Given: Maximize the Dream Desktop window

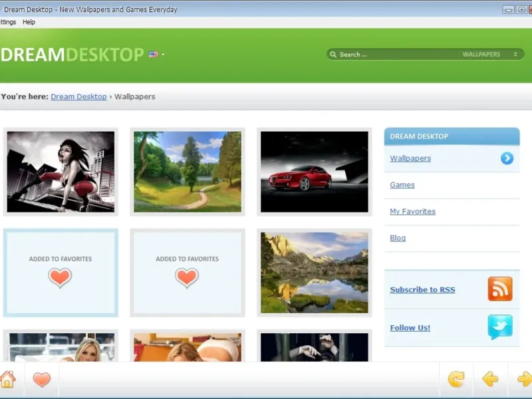Looking at the screenshot, I should pyautogui.click(x=521, y=9).
